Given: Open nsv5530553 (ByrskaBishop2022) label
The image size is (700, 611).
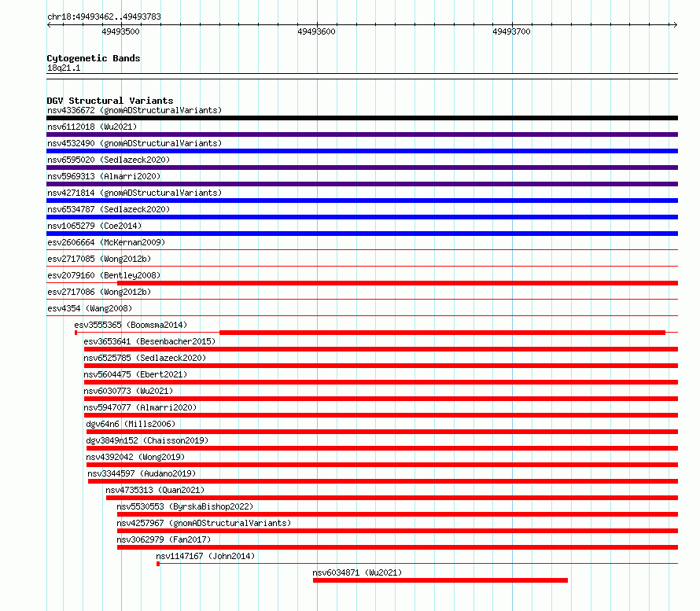Looking at the screenshot, I should (x=185, y=506).
